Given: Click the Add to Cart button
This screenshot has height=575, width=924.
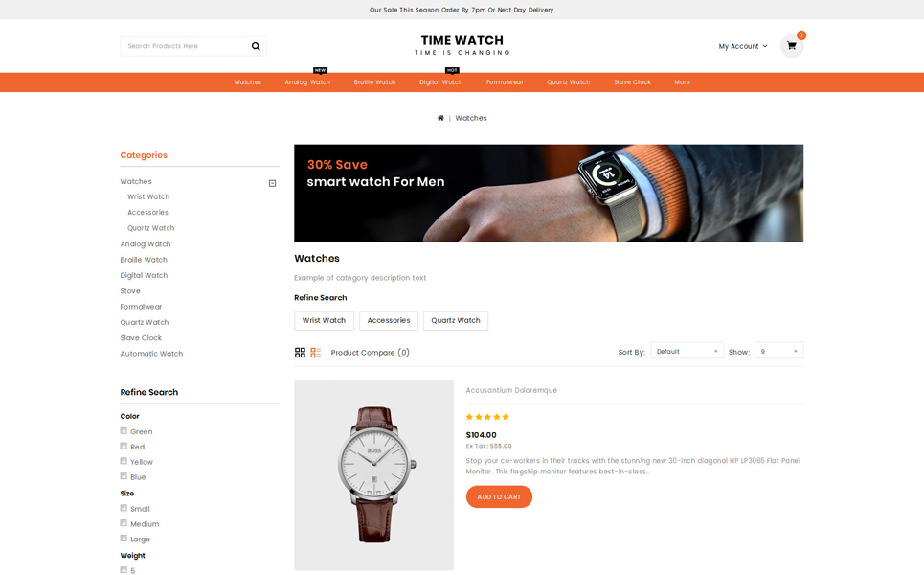Looking at the screenshot, I should [x=499, y=496].
